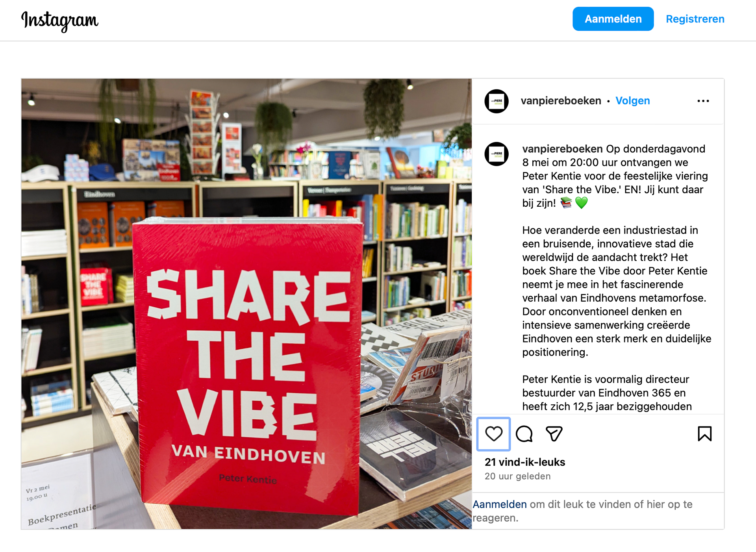Viewport: 756px width, 552px height.
Task: Save the post with the bookmark icon
Action: coord(704,434)
